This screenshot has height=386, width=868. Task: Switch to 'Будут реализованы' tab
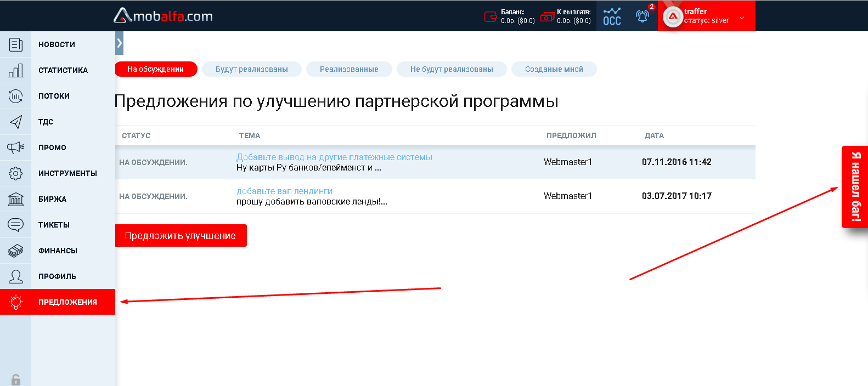click(x=252, y=69)
